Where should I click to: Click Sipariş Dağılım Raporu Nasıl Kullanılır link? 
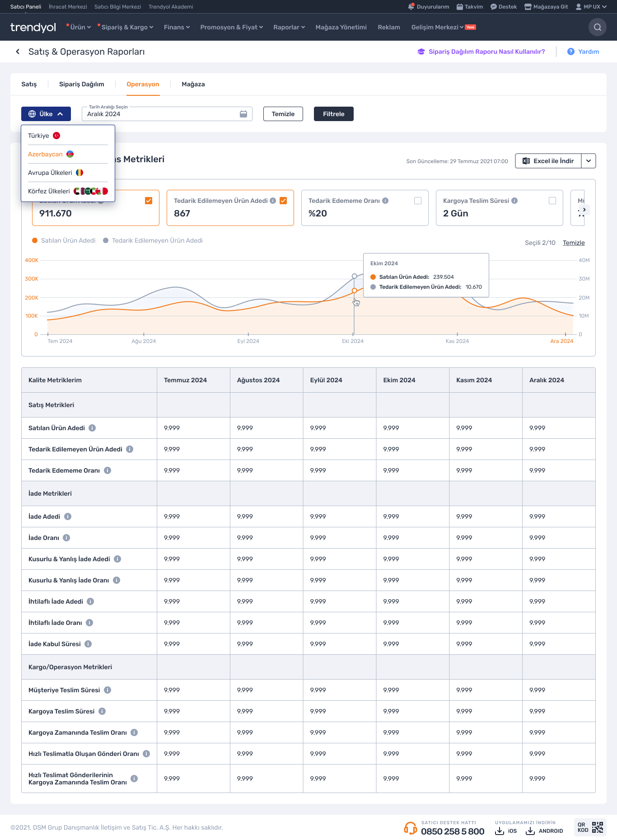tap(486, 52)
